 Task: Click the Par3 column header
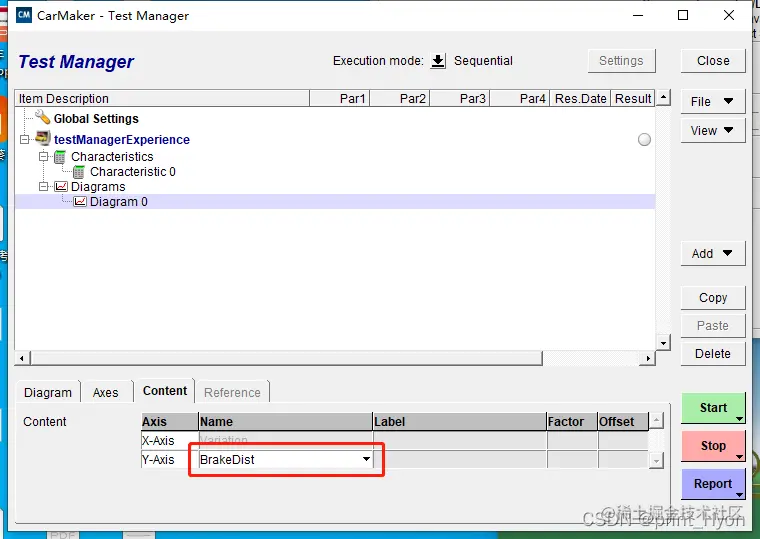coord(460,98)
